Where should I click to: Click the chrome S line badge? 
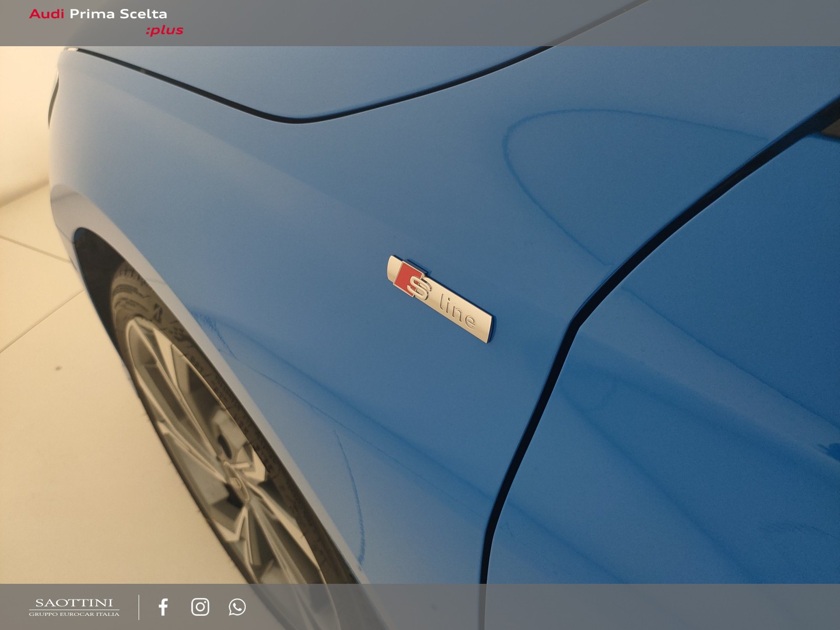tap(441, 299)
